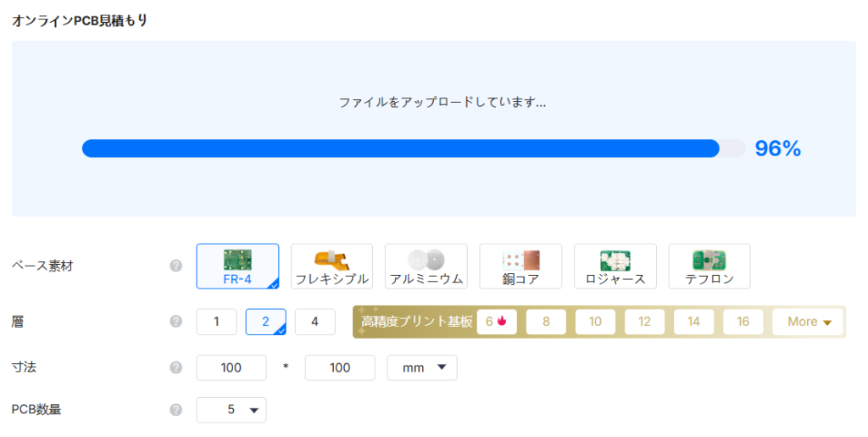Viewport: 868px width, 437px height.
Task: Select 1 layer option
Action: point(217,322)
